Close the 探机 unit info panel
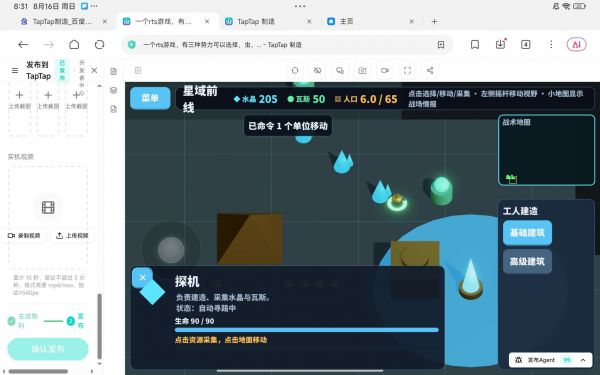600x375 pixels. [143, 277]
